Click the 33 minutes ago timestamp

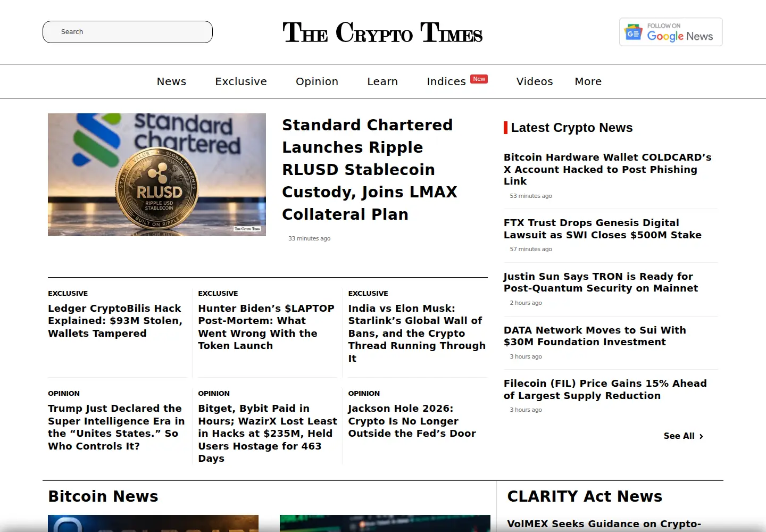coord(310,238)
